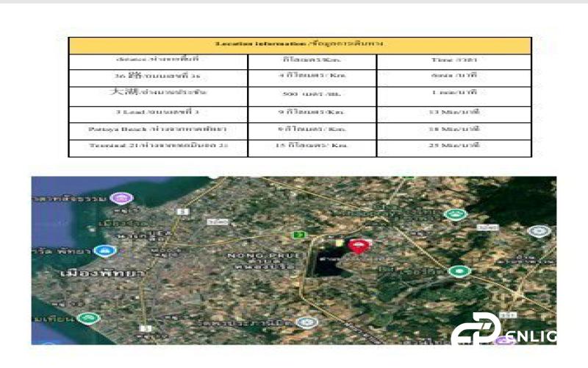This screenshot has height=368, width=588.
Task: Select the Pattaya Beach table cell
Action: click(x=157, y=129)
